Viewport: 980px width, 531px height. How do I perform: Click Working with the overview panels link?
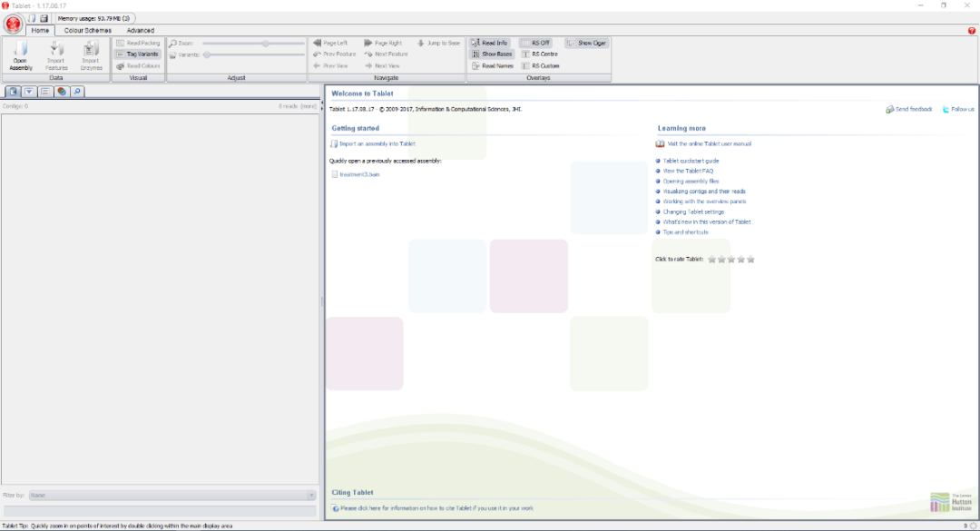click(704, 202)
